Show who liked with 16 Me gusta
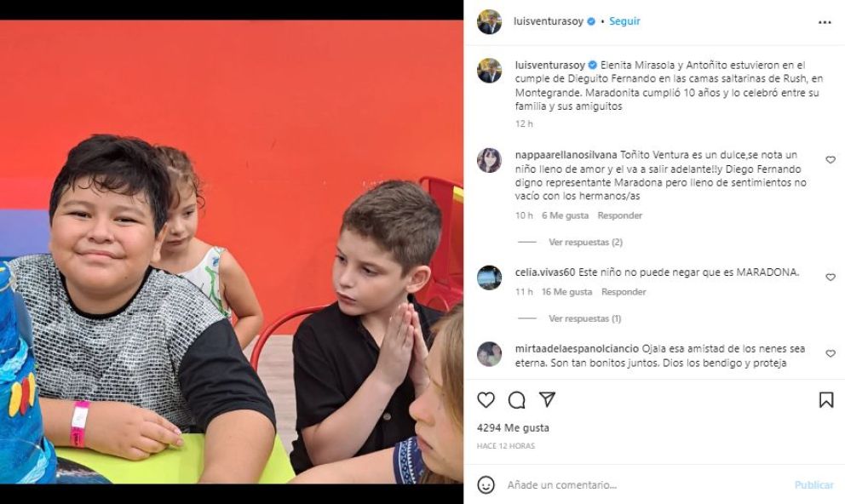 [x=566, y=292]
